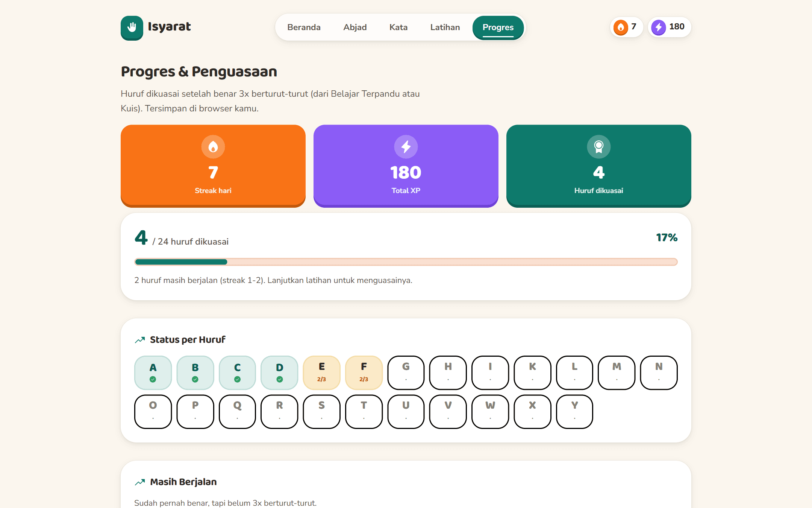Viewport: 812px width, 508px height.
Task: Click the '/ 24 huruf dikuasai' text
Action: tap(191, 242)
